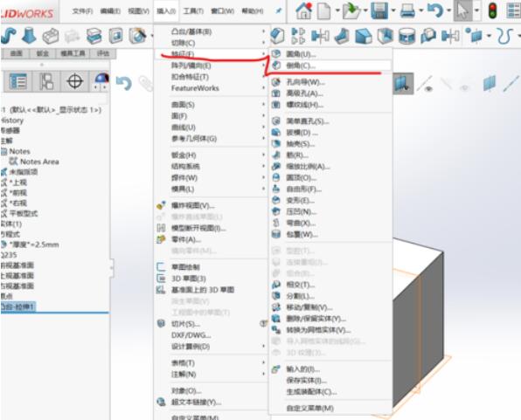Image resolution: width=521 pixels, height=420 pixels.
Task: Open the dropdown arrow next to Undo icon
Action: (x=449, y=10)
